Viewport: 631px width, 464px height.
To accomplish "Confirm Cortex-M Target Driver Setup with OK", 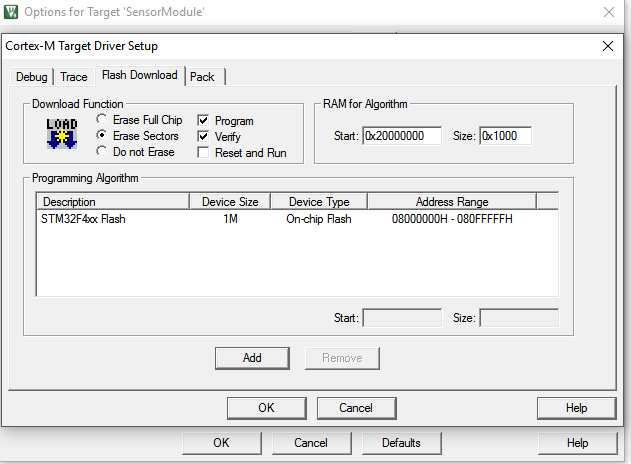I will click(x=266, y=408).
